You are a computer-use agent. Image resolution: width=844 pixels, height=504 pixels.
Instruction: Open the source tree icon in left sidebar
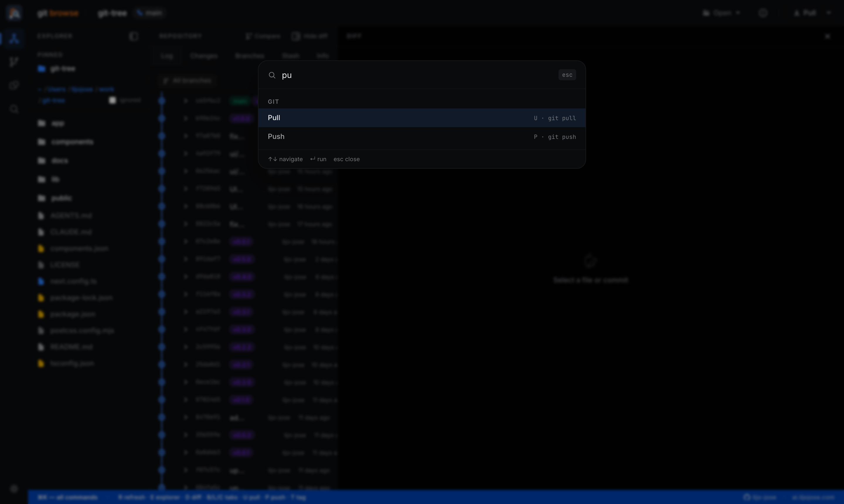(14, 38)
